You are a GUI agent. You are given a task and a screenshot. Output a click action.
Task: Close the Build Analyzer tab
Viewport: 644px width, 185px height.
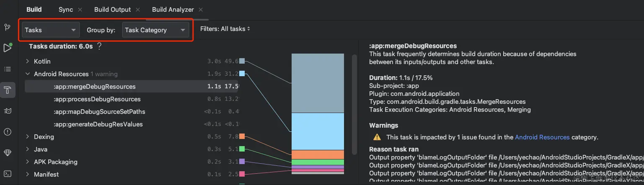201,10
